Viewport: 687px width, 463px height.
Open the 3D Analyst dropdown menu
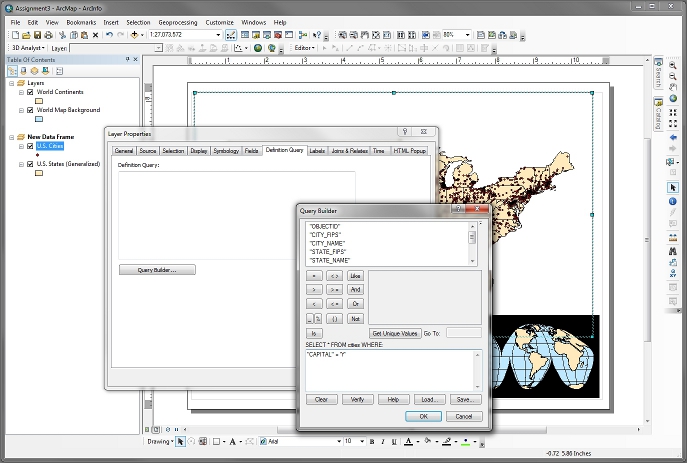28,48
